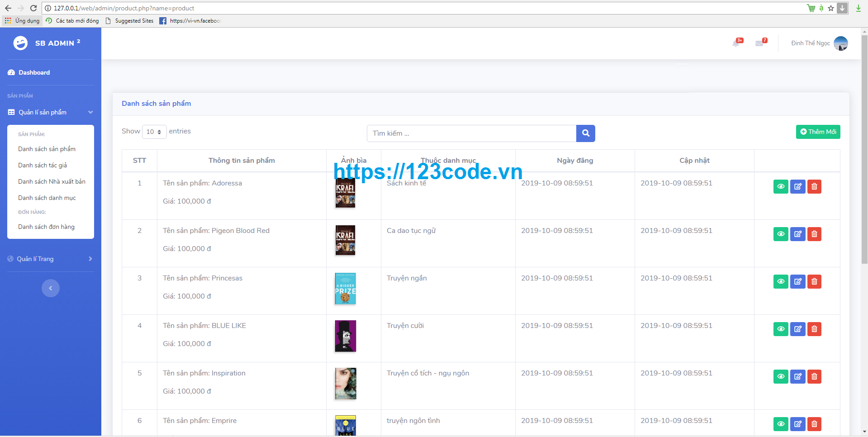The image size is (868, 437).
Task: Change the Show entries dropdown value
Action: point(154,132)
